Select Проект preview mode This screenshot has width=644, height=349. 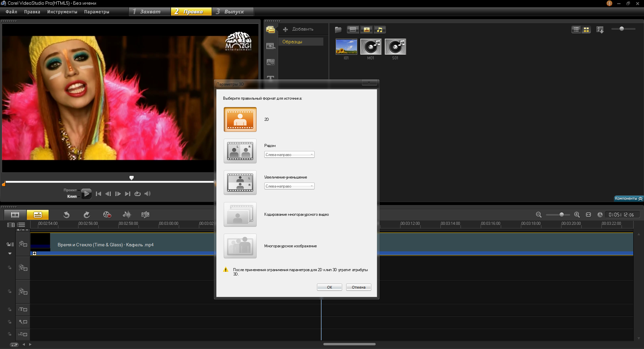point(70,190)
